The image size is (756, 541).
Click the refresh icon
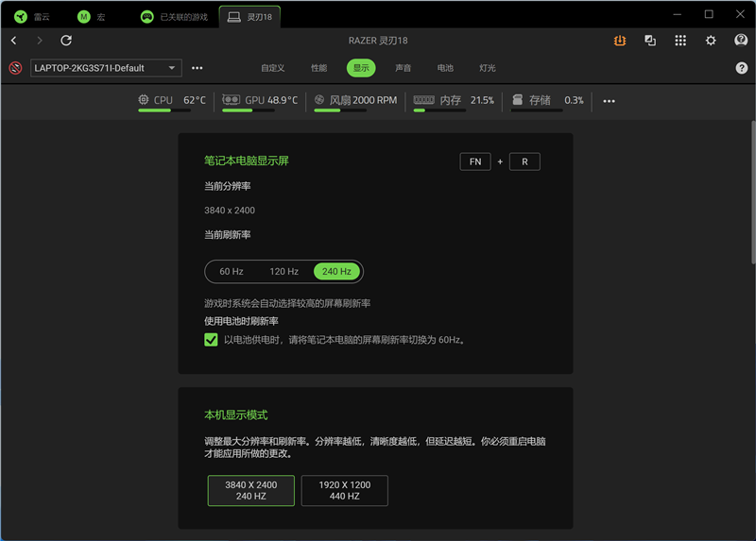(x=66, y=41)
